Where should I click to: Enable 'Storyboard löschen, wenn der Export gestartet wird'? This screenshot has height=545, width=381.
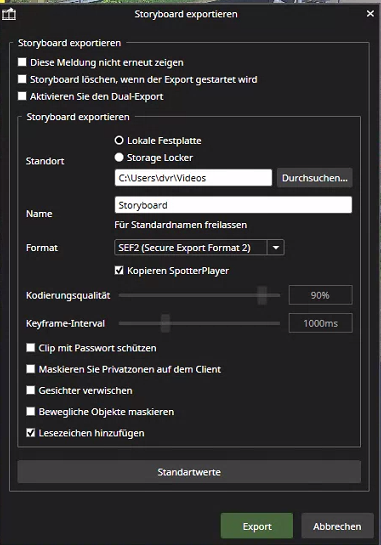[x=22, y=79]
